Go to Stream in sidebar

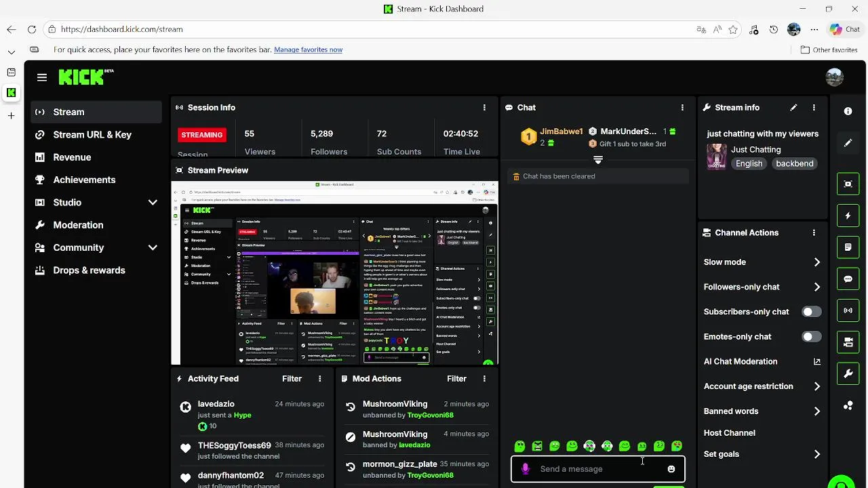coord(96,112)
